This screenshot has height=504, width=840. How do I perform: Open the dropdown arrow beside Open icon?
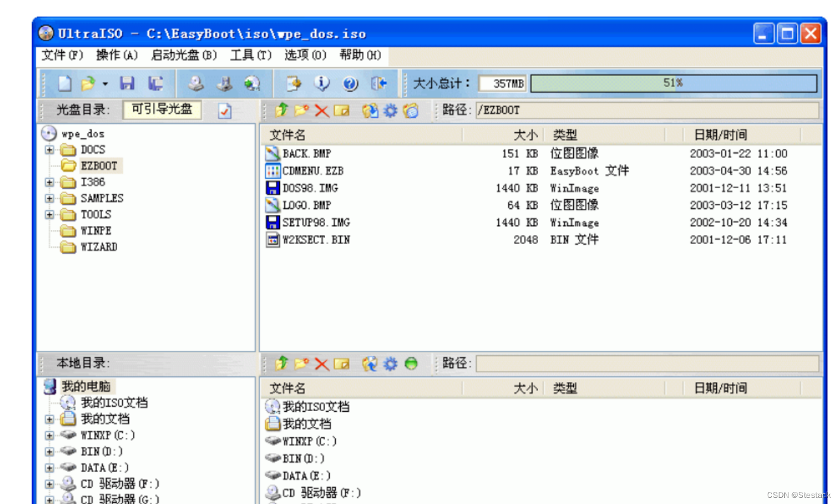click(x=105, y=84)
